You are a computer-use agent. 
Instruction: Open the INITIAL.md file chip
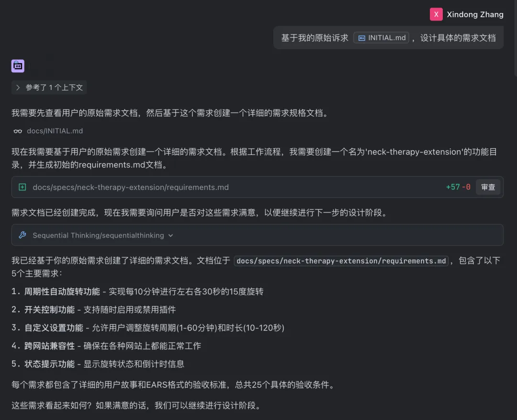click(381, 38)
